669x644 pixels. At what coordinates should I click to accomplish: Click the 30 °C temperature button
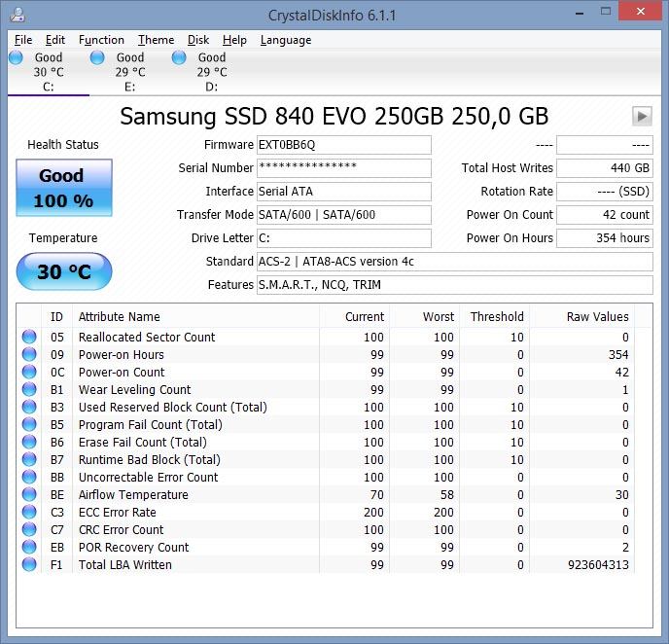64,271
